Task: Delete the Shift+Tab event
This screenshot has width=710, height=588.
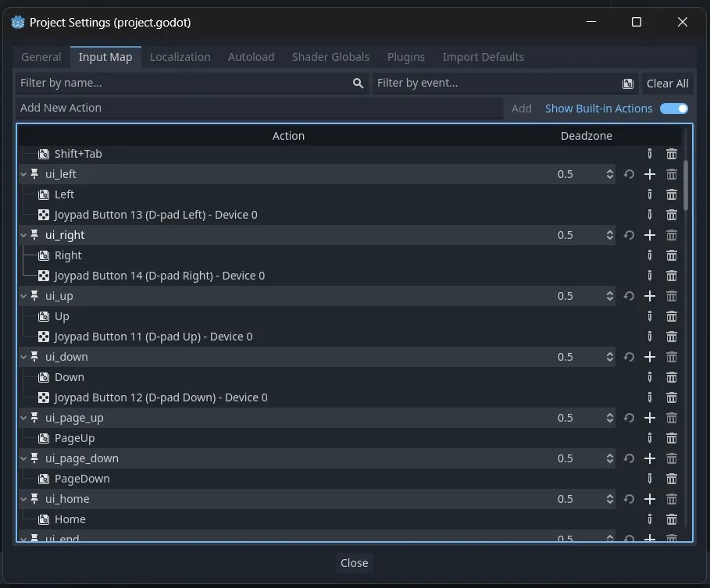Action: pos(672,154)
